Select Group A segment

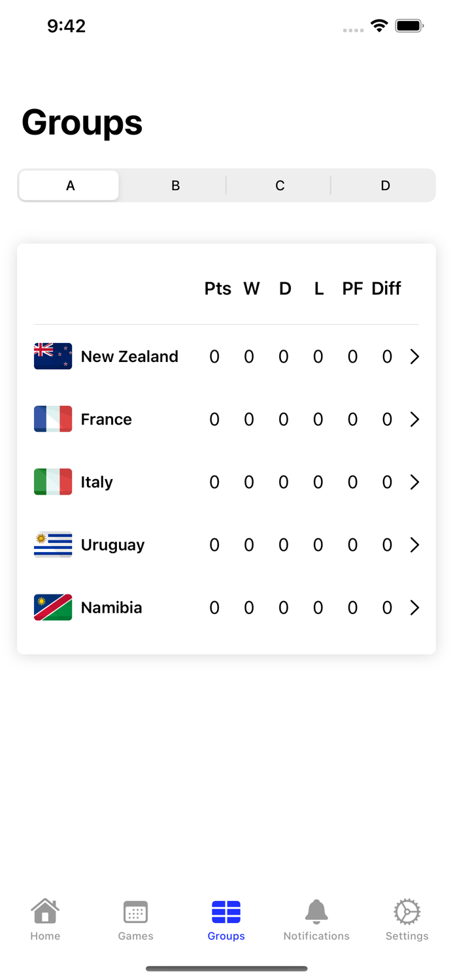(69, 186)
